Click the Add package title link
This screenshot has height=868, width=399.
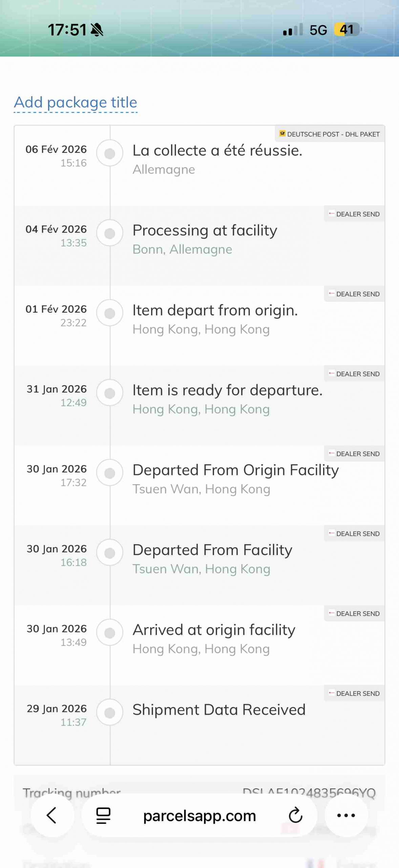[76, 102]
